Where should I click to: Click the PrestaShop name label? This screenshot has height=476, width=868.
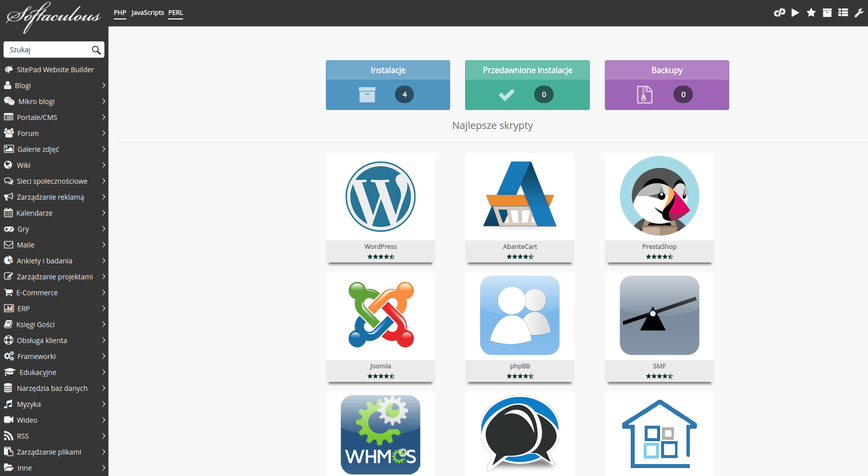click(x=660, y=246)
